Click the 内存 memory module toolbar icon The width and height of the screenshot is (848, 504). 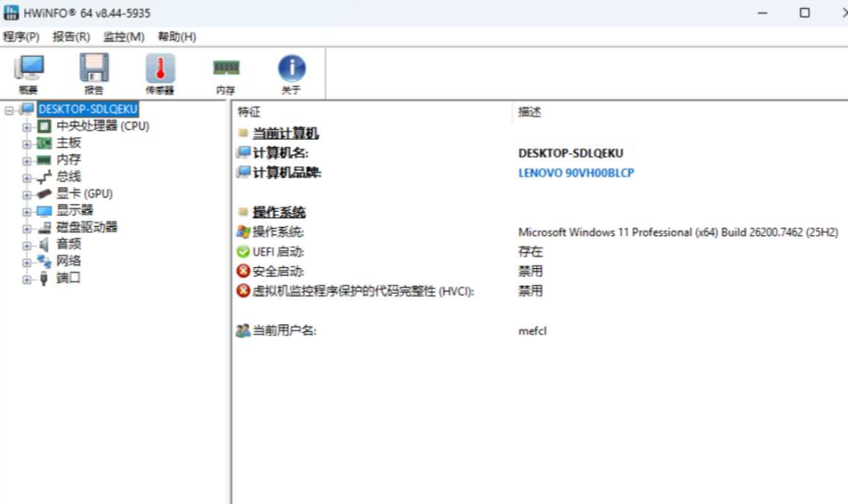coord(226,68)
